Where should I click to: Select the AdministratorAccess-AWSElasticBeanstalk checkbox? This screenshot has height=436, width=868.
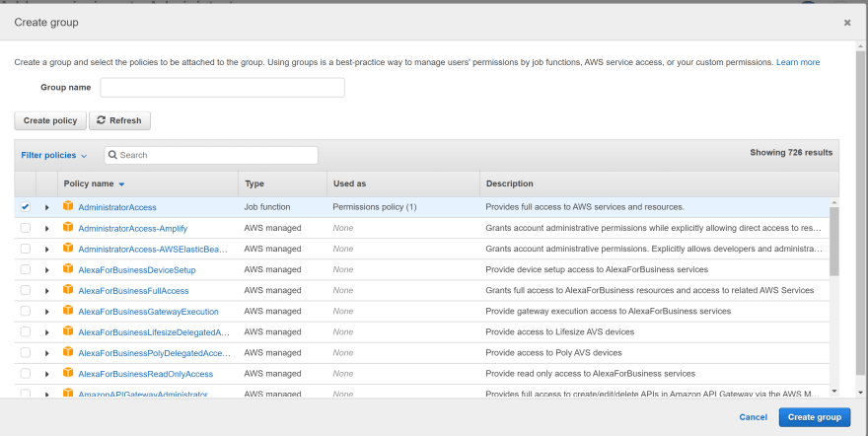click(x=26, y=249)
